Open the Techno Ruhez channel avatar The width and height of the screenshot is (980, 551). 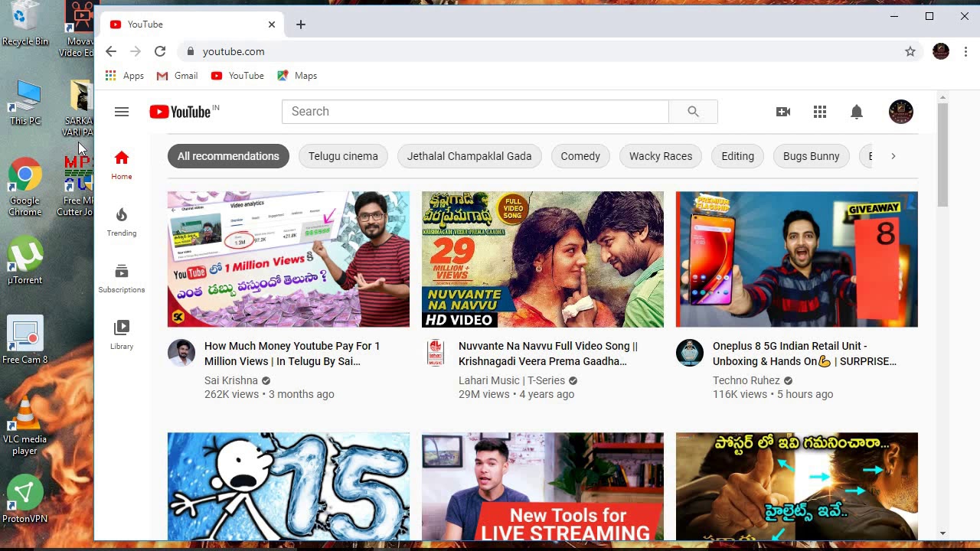690,353
